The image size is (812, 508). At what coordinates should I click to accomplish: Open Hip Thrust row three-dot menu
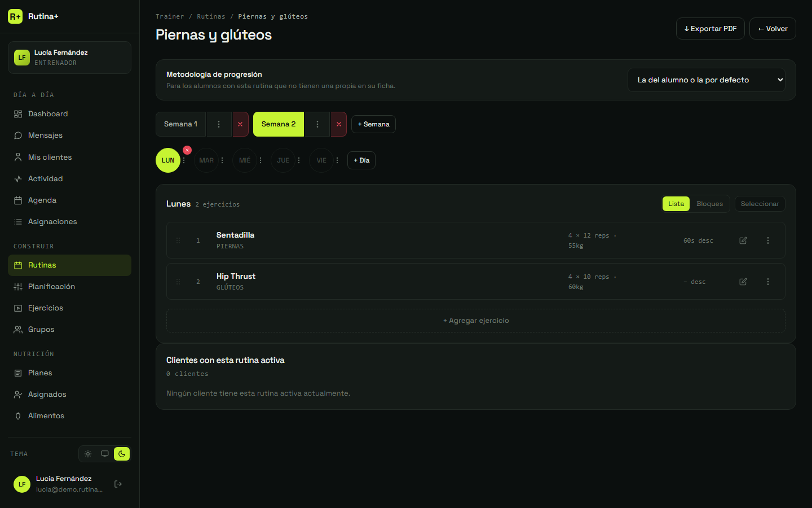(768, 282)
